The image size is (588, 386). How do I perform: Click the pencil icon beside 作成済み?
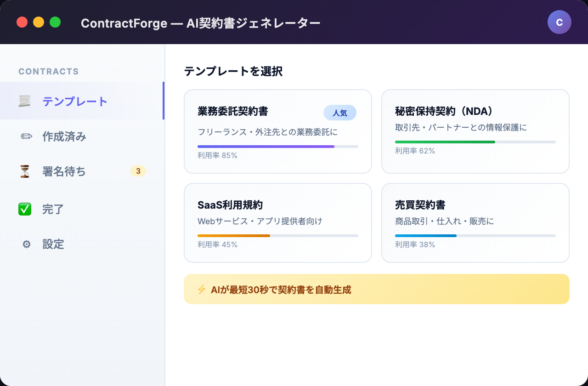pos(26,136)
